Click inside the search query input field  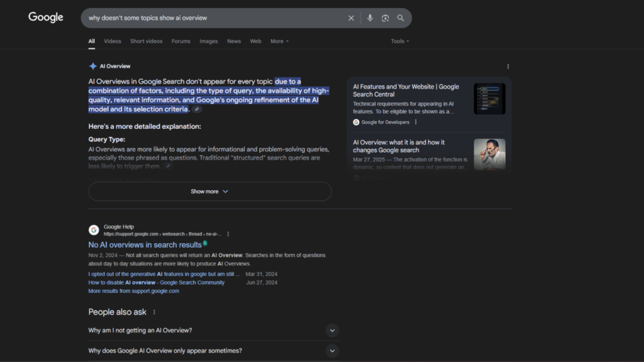[x=214, y=18]
